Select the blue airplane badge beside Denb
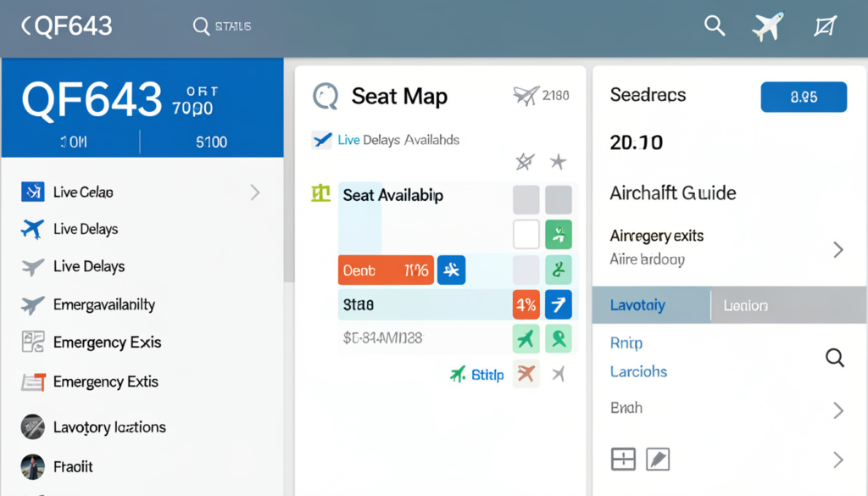 [450, 269]
